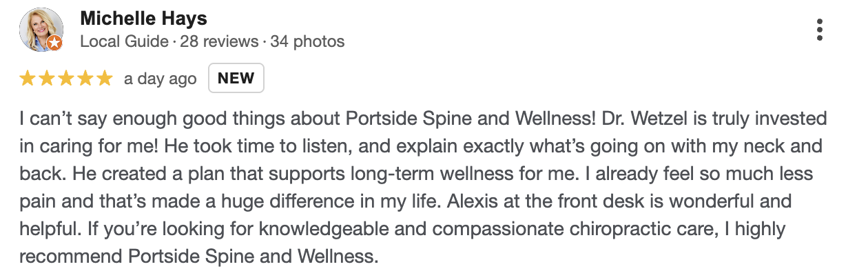The width and height of the screenshot is (868, 280).
Task: Click the "Local Guide" text under the name
Action: tap(124, 41)
